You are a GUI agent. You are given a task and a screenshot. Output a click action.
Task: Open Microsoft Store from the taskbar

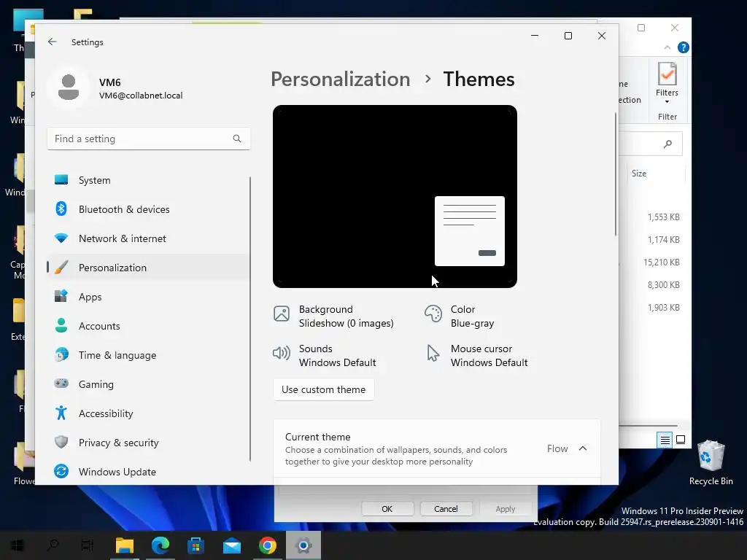pos(196,545)
